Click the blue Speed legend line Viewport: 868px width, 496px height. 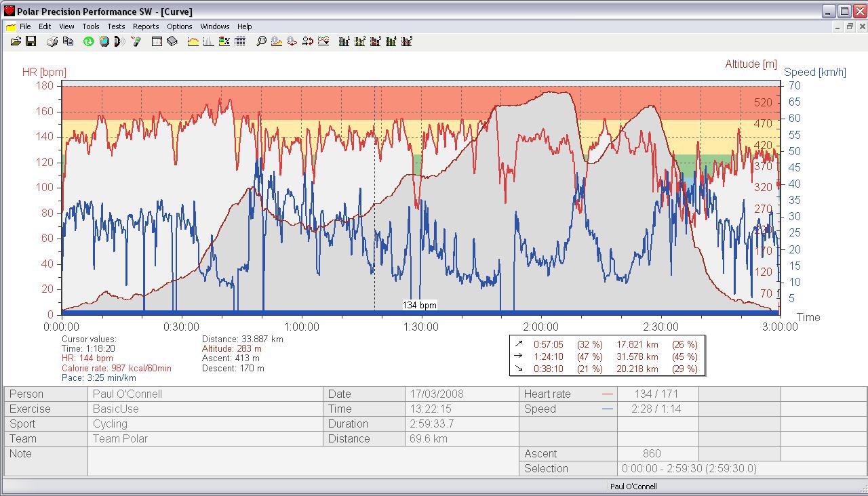click(x=607, y=409)
